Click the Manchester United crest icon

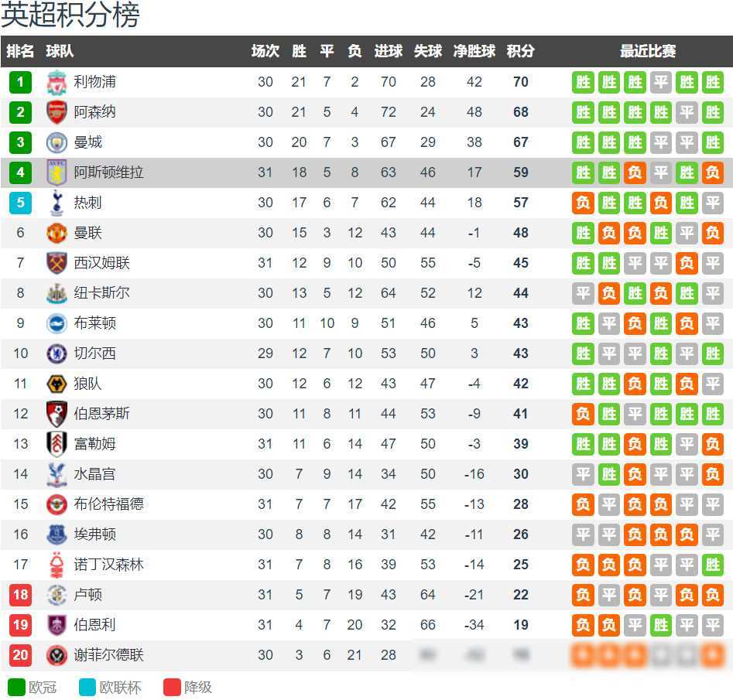(57, 233)
